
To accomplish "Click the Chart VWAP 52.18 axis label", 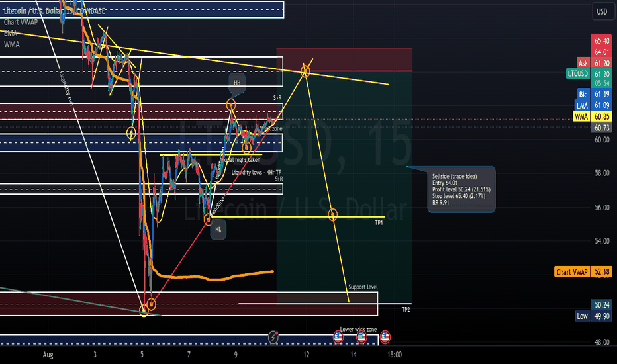I will [x=583, y=272].
